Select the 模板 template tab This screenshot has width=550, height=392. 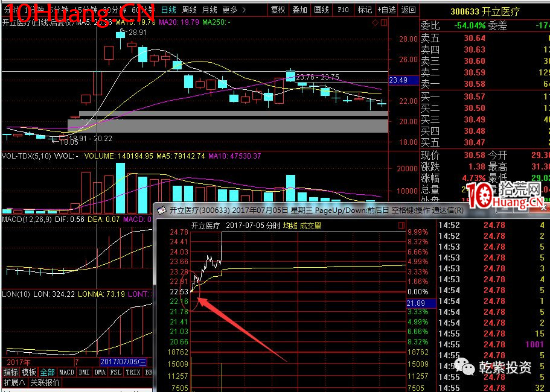[29, 372]
